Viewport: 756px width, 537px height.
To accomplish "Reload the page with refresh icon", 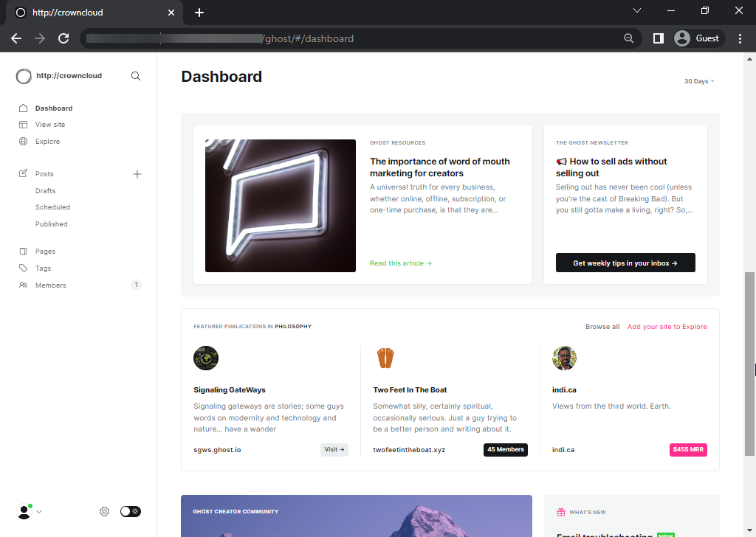I will pos(63,38).
